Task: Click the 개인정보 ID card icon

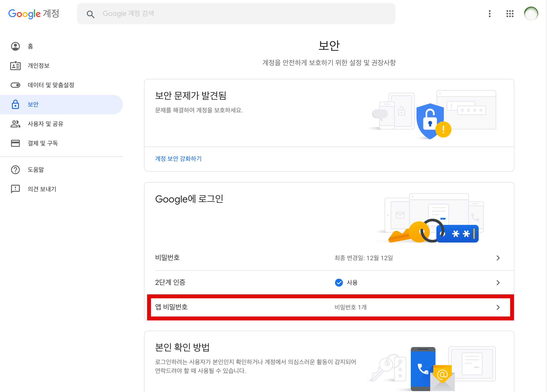Action: coord(15,66)
